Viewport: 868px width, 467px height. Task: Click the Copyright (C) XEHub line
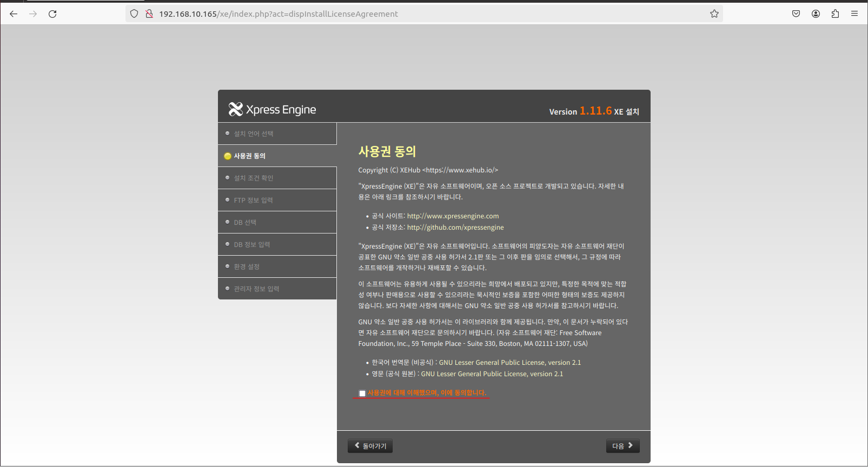tap(428, 170)
